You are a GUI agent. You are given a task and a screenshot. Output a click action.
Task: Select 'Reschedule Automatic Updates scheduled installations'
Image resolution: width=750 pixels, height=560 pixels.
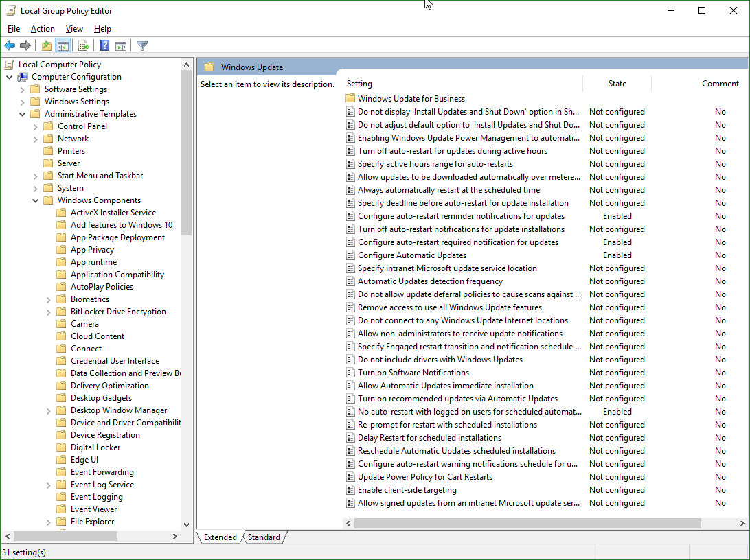456,451
